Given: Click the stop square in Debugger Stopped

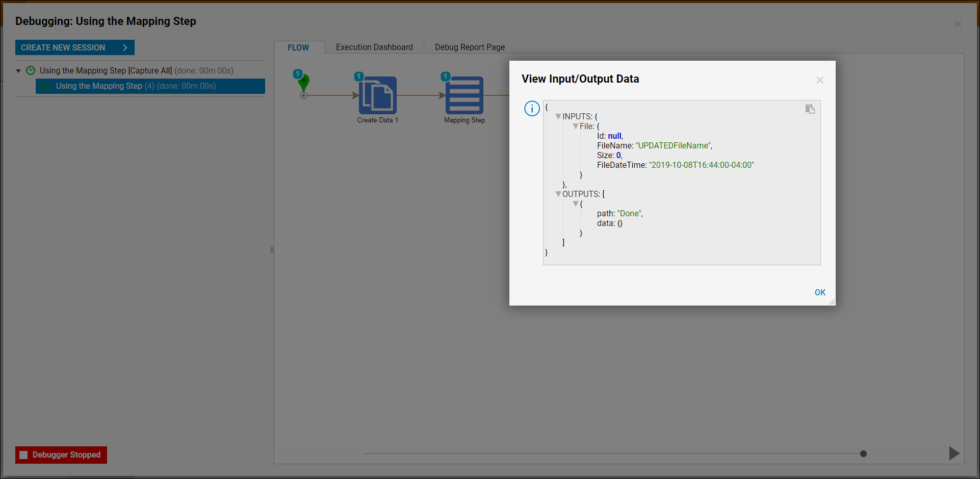Looking at the screenshot, I should coord(23,455).
